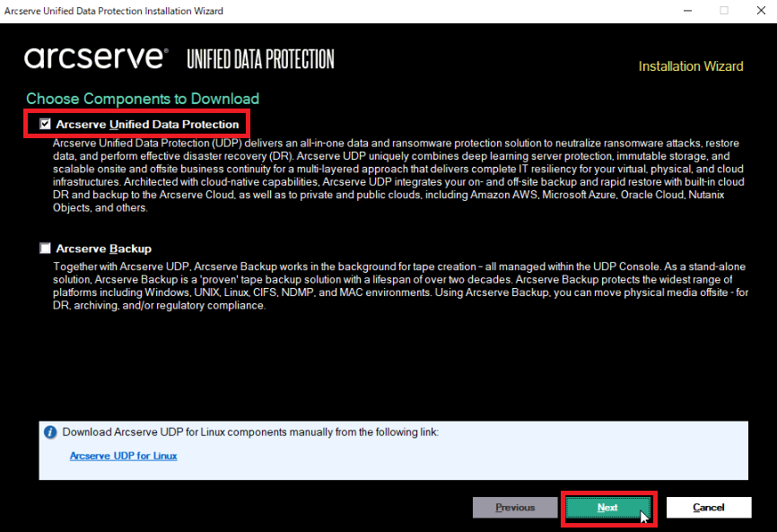Click the 'Installation Wizard' yellow label

(691, 66)
